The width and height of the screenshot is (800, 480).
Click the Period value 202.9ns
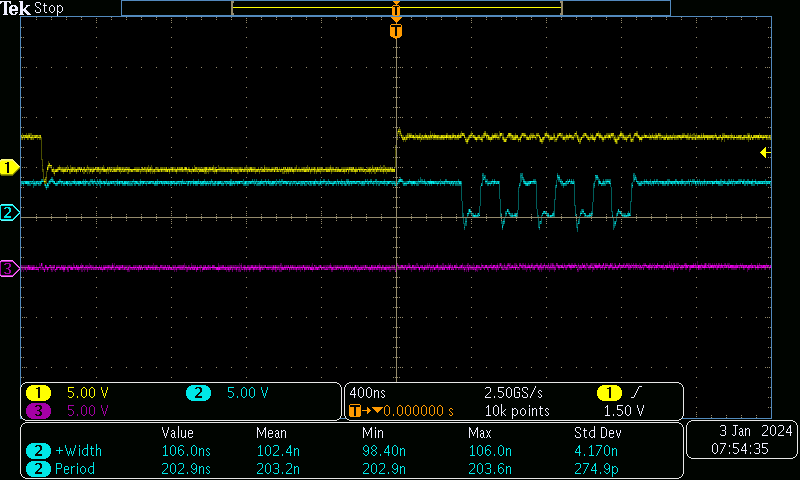click(x=186, y=468)
